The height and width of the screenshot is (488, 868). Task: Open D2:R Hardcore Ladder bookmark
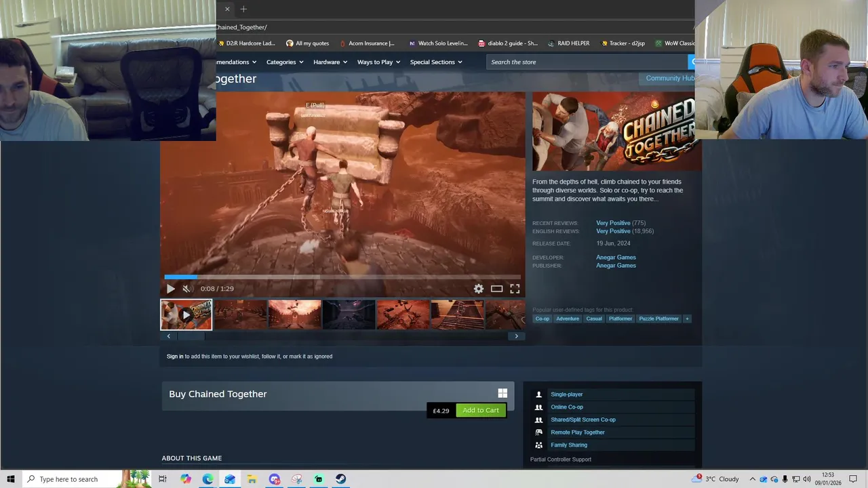tap(247, 43)
